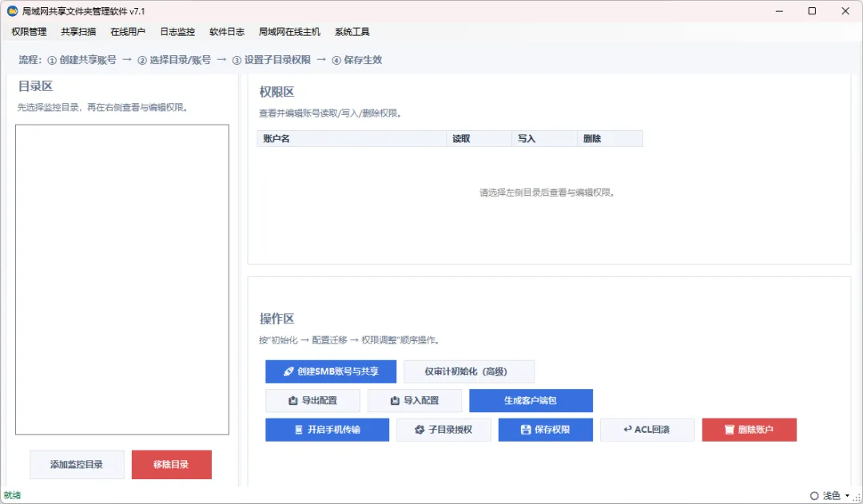Click the 保存权限 button

(x=546, y=430)
